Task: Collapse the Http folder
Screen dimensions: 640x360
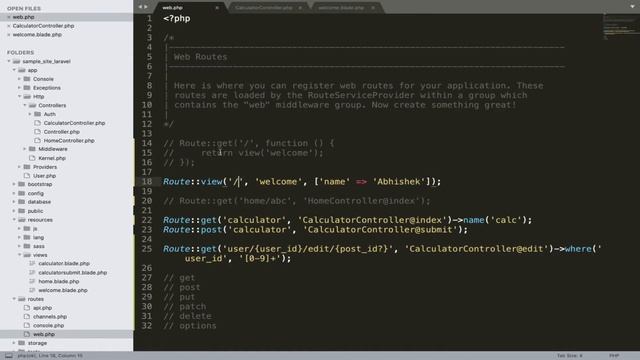Action: click(19, 96)
